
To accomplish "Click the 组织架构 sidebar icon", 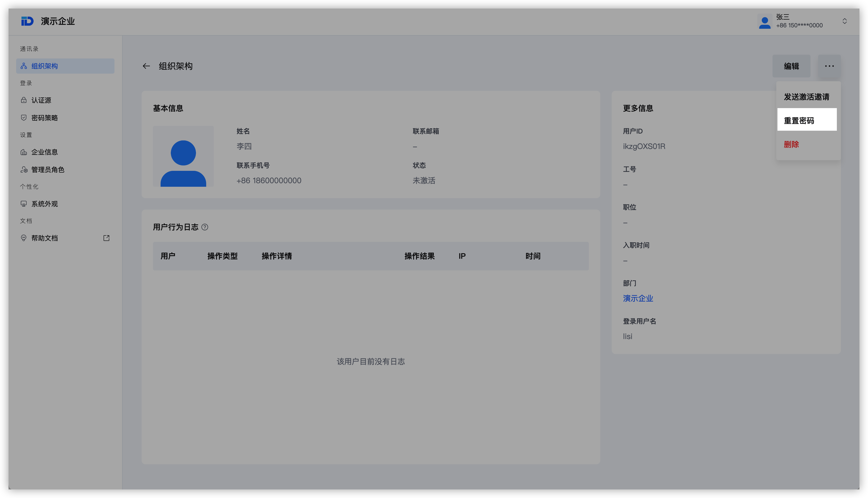I will pyautogui.click(x=24, y=66).
